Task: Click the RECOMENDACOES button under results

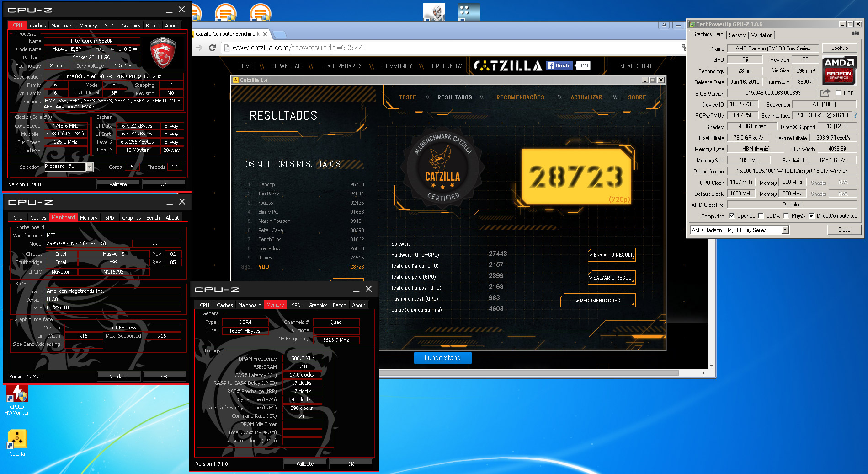Action: tap(598, 301)
